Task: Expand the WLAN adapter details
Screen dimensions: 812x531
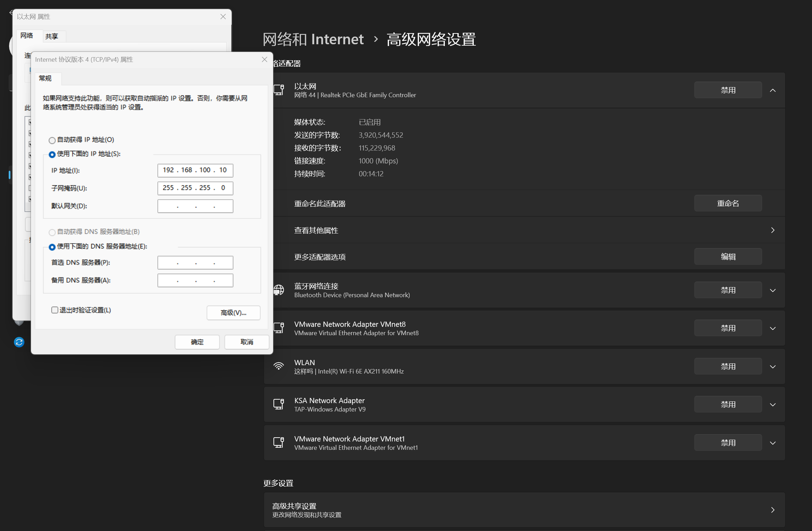Action: [773, 367]
